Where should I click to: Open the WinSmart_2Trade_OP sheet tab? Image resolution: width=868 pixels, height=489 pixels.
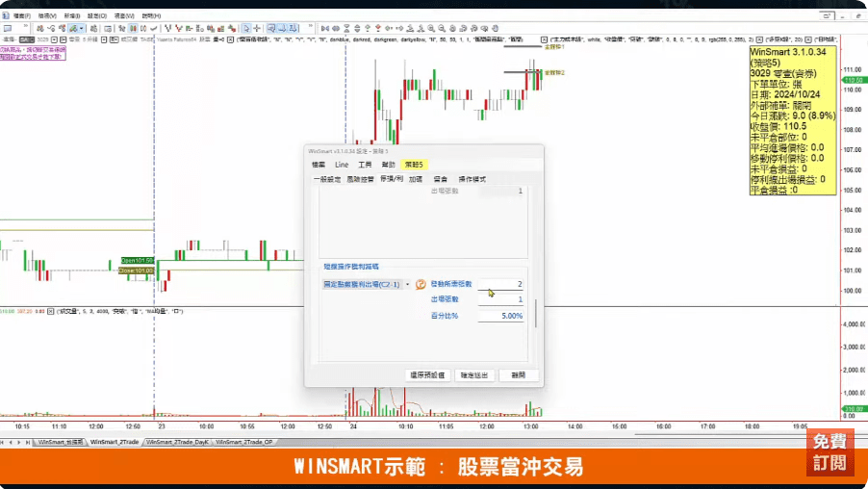point(244,442)
